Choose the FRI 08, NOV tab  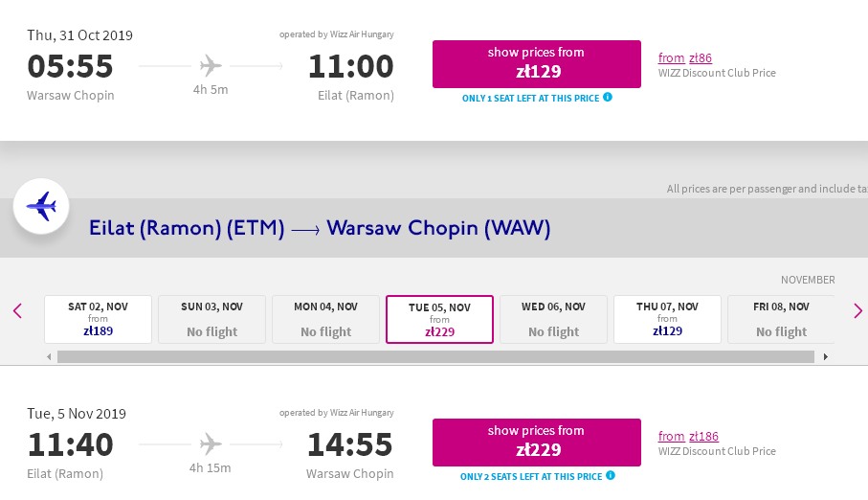tap(781, 319)
